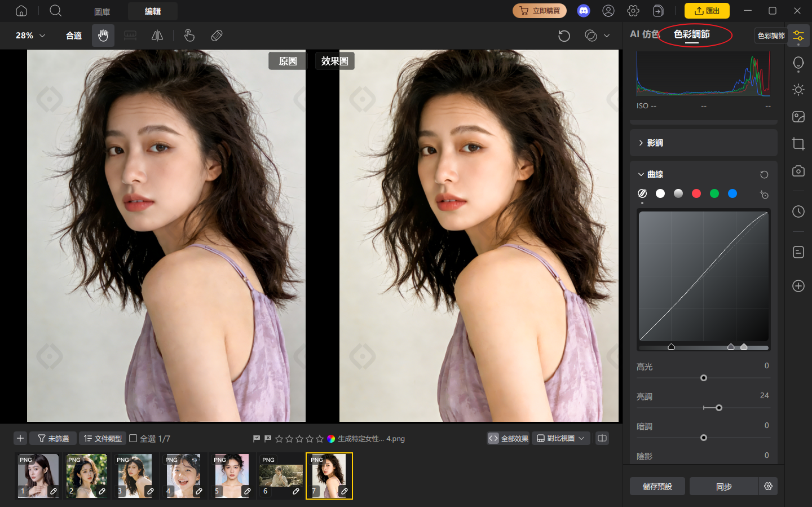
Task: Select the green curve channel
Action: tap(714, 193)
